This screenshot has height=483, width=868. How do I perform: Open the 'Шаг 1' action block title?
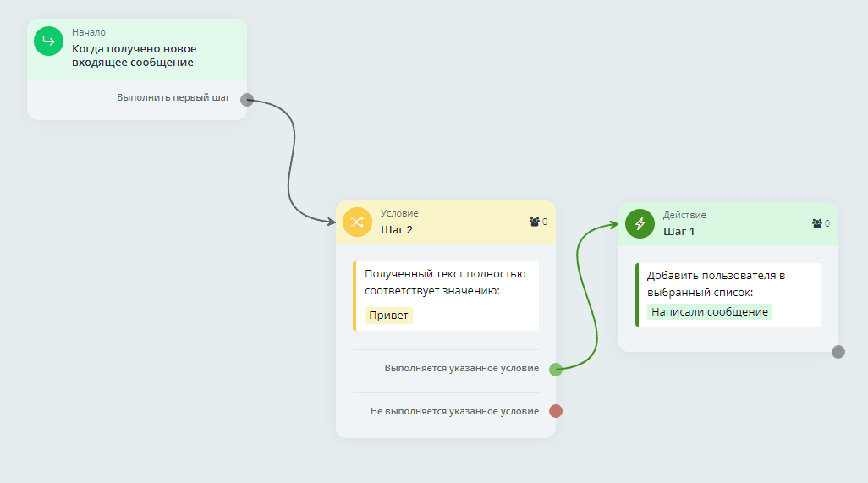coord(678,231)
